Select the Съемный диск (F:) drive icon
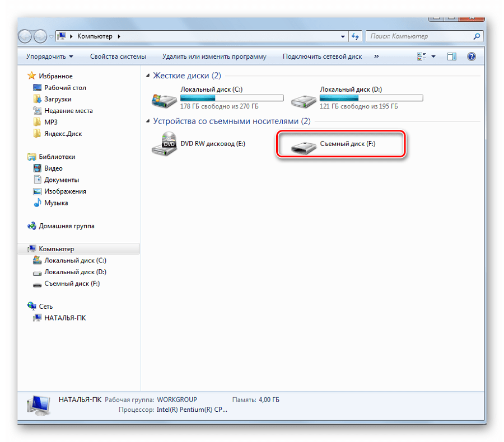504x442 pixels. 304,148
